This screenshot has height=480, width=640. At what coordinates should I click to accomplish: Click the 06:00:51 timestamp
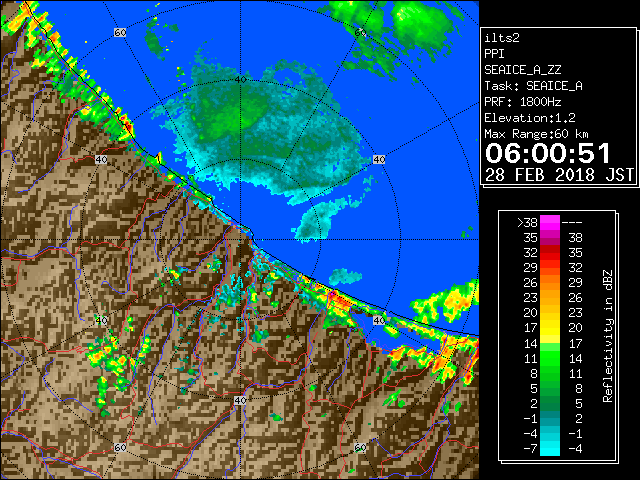click(547, 153)
